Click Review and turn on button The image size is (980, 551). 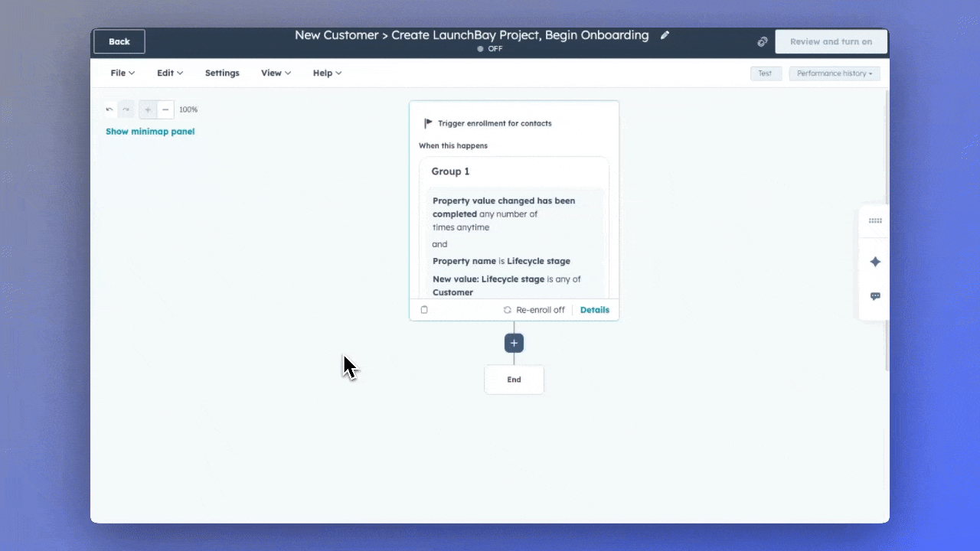click(831, 41)
